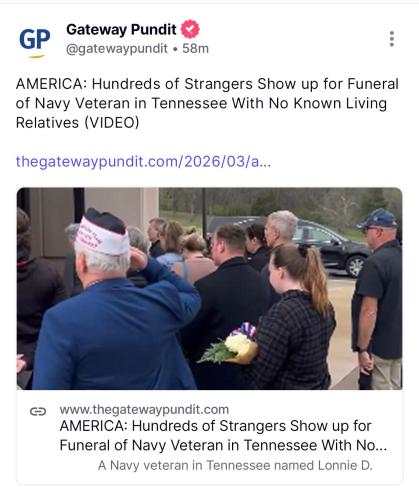Visit the @gatewaypundit handle
Viewport: 419px width, 500px height.
click(117, 49)
